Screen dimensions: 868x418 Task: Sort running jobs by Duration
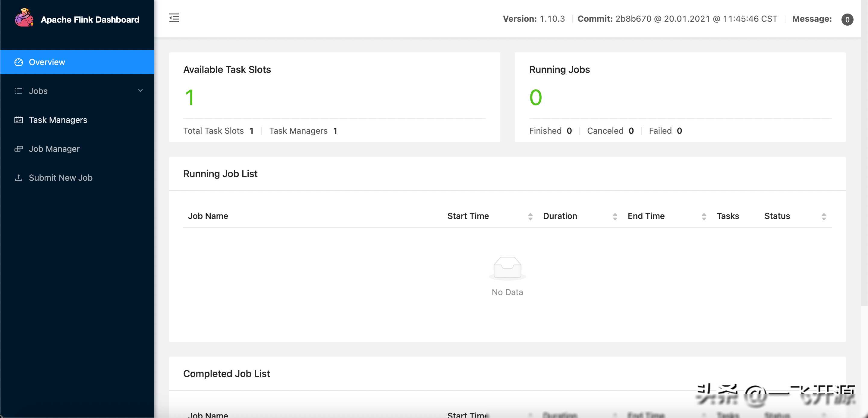(x=615, y=217)
